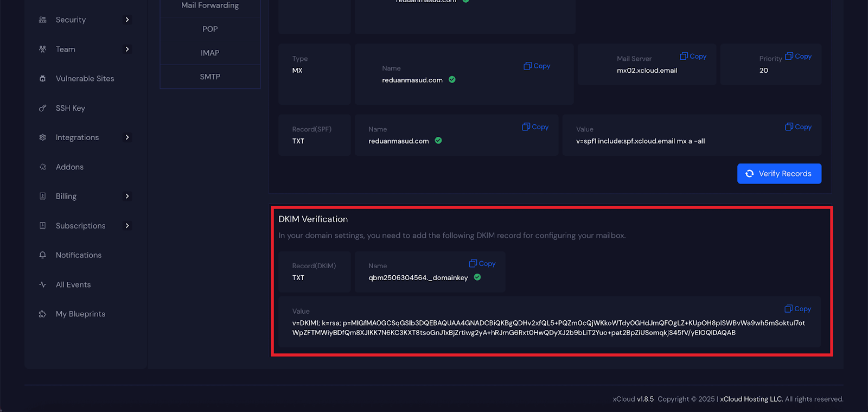Open the SMTP settings tab
The width and height of the screenshot is (868, 412).
(210, 77)
